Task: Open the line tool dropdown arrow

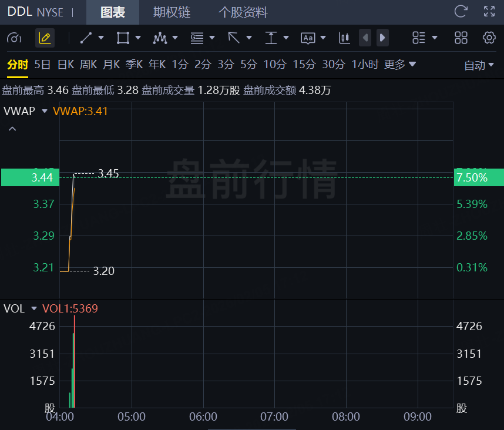Action: [x=101, y=38]
